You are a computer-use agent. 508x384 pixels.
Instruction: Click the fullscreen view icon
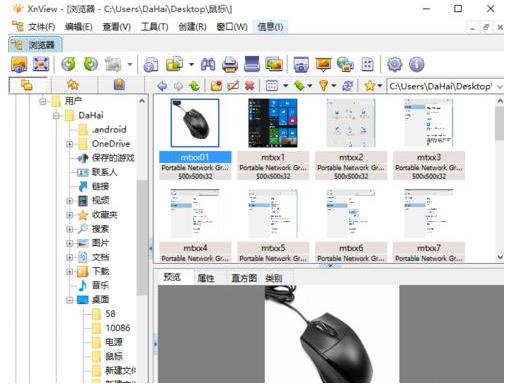tap(41, 64)
